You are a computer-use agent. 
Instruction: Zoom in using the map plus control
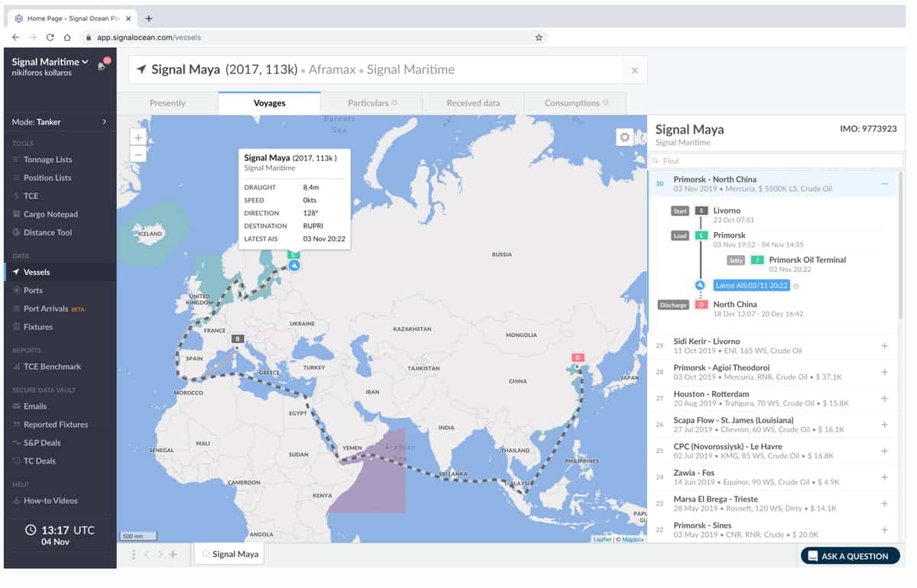click(138, 137)
